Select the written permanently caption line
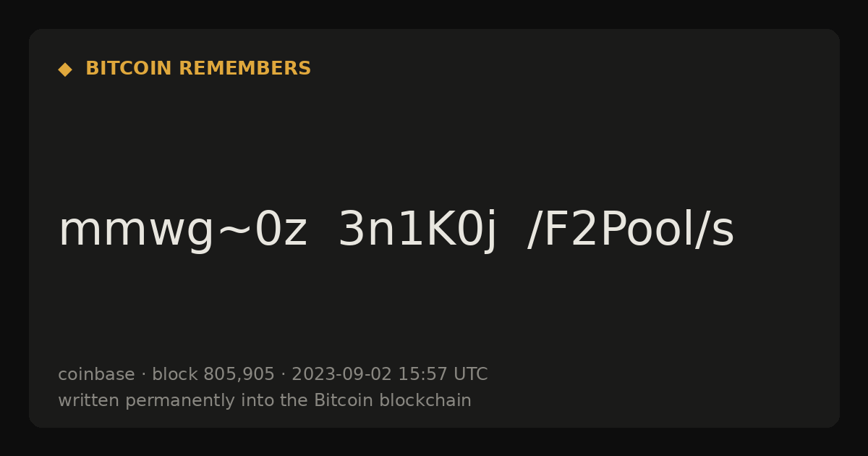 pos(265,400)
